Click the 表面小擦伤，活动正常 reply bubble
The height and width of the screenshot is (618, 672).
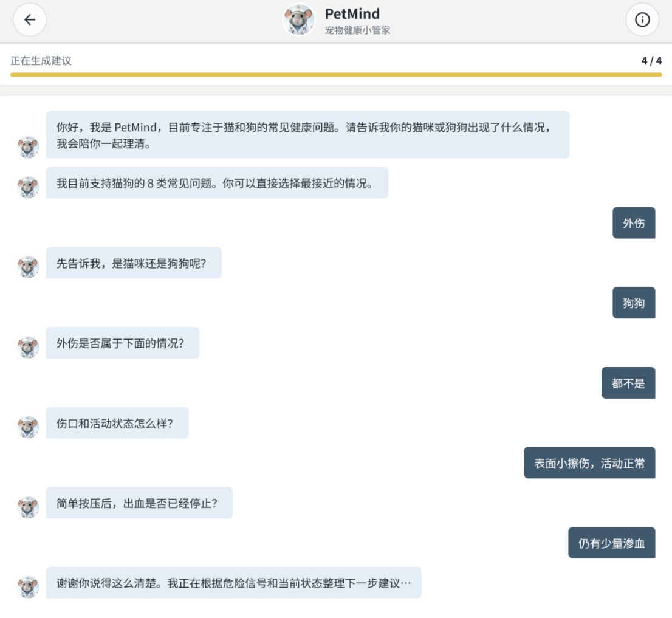pos(589,463)
